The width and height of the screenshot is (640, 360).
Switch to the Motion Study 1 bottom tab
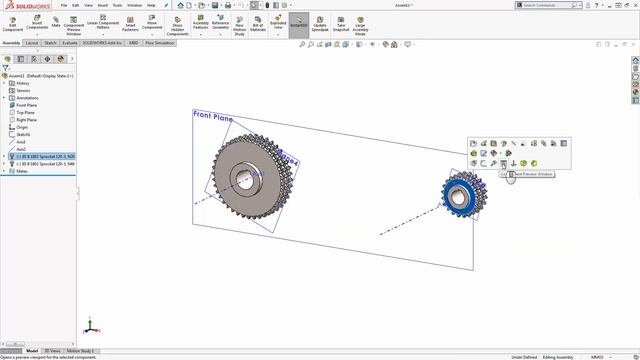[x=80, y=351]
